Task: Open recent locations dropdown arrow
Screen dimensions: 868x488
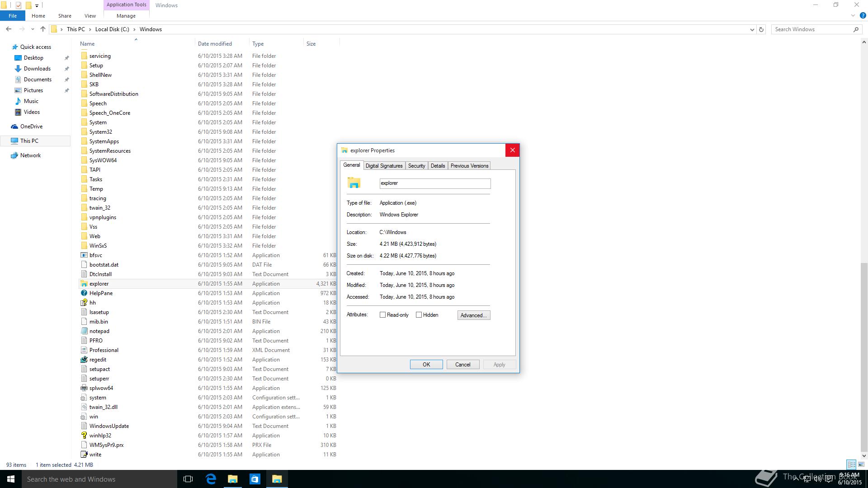Action: (x=33, y=29)
